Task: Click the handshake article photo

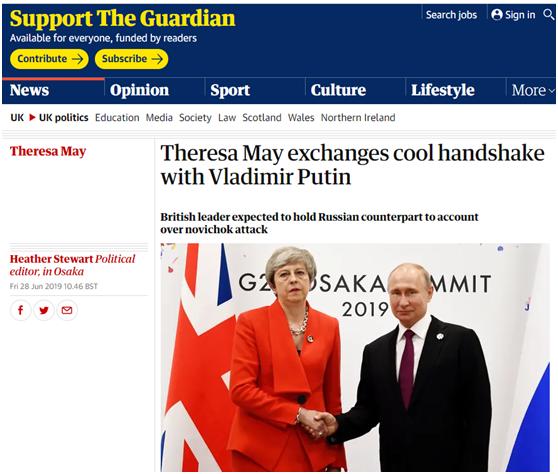Action: [355, 357]
